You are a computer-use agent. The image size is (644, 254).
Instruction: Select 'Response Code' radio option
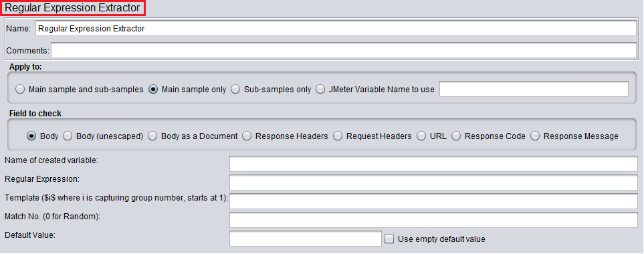tap(456, 136)
